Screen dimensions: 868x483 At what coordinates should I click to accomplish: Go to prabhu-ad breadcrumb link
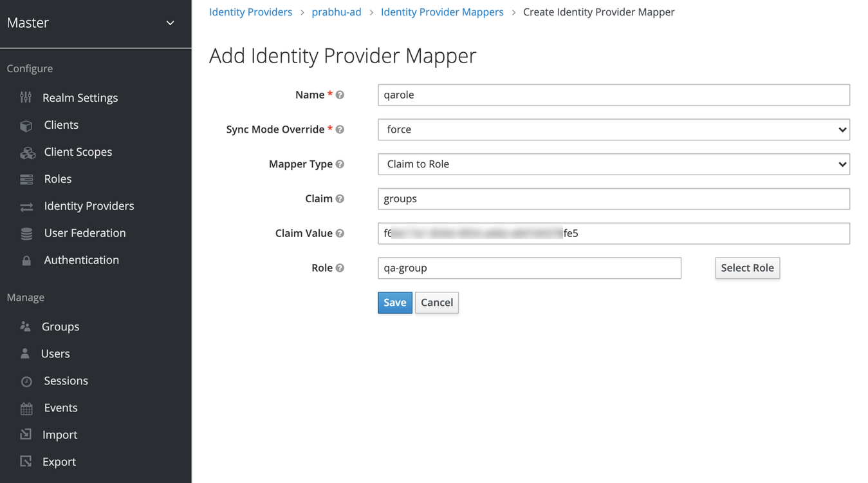[336, 12]
